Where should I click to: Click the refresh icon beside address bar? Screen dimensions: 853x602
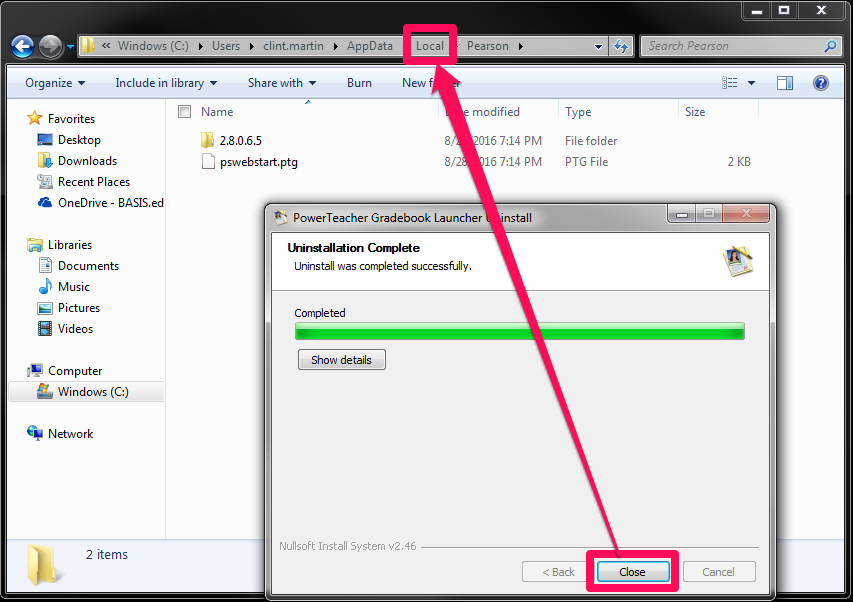[621, 46]
